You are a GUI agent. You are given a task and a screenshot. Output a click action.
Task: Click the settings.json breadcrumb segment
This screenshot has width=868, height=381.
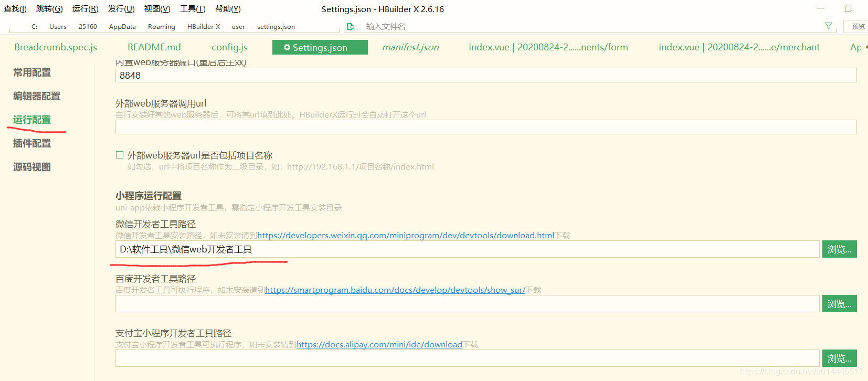click(x=276, y=26)
